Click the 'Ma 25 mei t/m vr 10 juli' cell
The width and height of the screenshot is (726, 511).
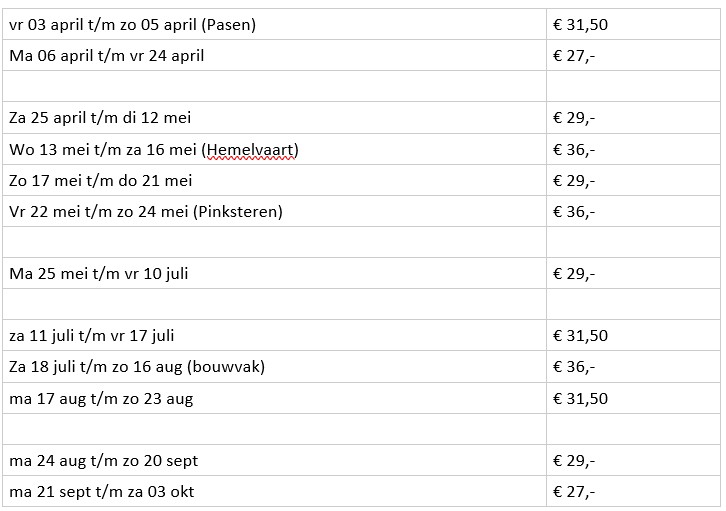[98, 274]
